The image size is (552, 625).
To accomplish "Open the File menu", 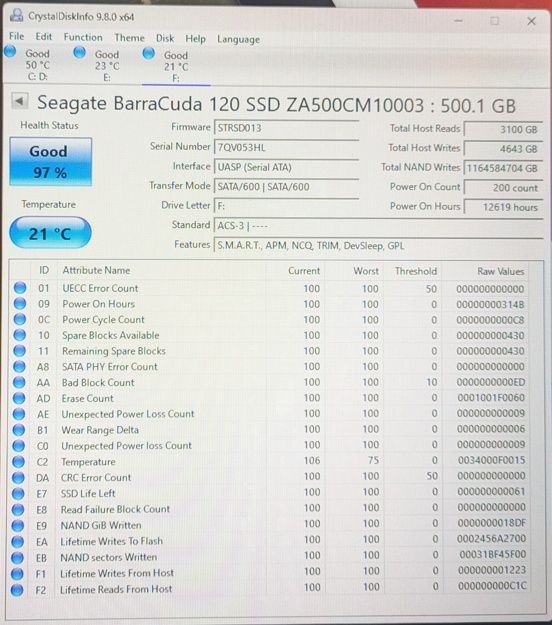I will tap(17, 36).
